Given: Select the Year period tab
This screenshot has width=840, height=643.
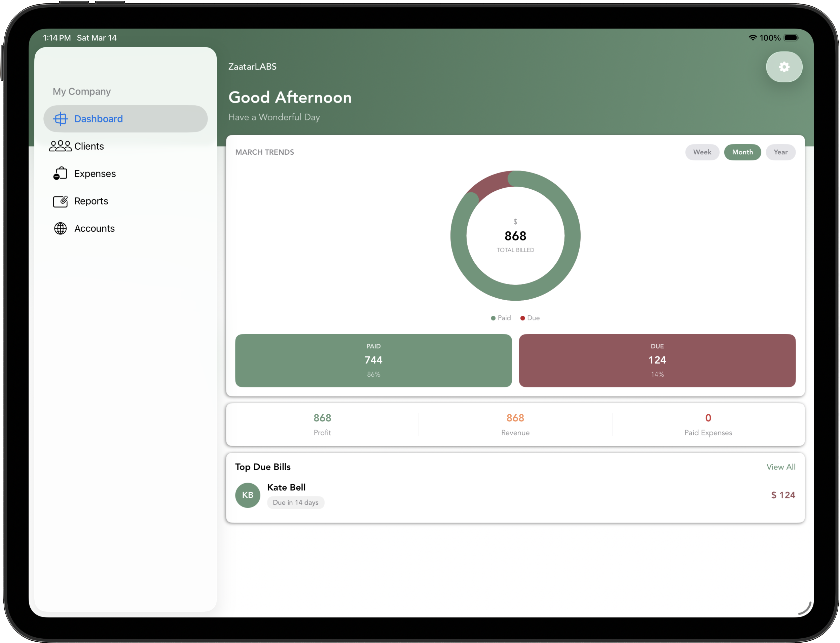Looking at the screenshot, I should point(781,152).
